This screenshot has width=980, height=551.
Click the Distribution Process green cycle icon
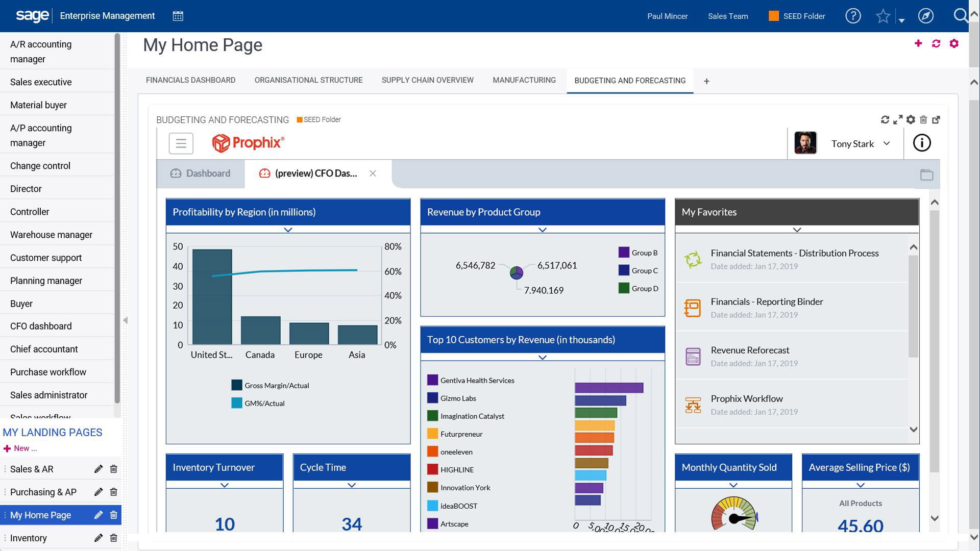[x=693, y=259]
